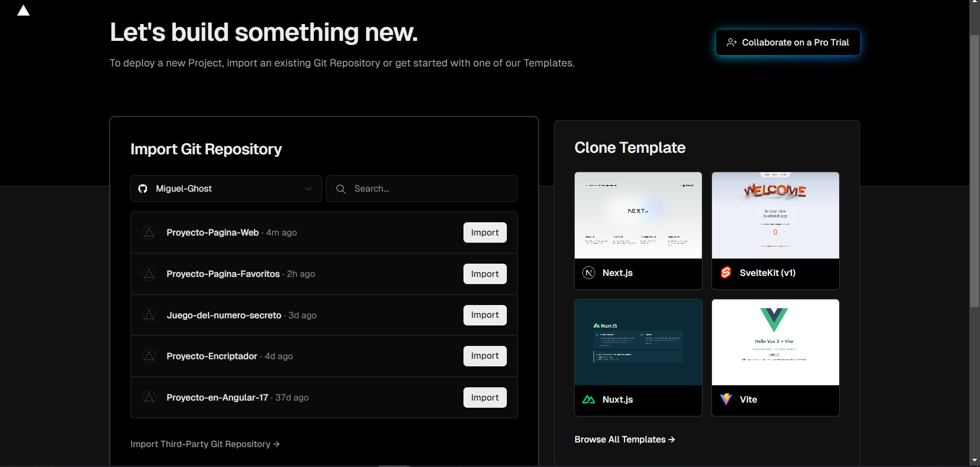Click the scrollbar down arrow

[x=974, y=461]
